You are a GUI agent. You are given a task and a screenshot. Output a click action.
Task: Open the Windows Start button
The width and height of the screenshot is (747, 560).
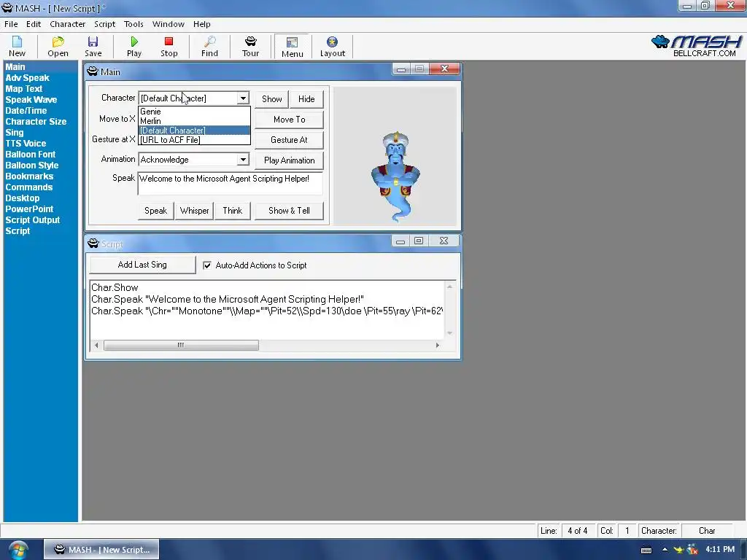[x=18, y=550]
